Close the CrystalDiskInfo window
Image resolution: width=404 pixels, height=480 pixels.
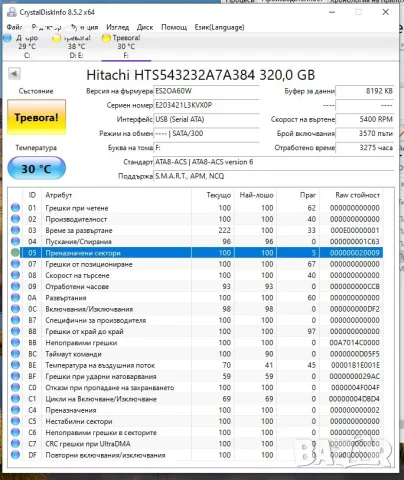(x=386, y=12)
